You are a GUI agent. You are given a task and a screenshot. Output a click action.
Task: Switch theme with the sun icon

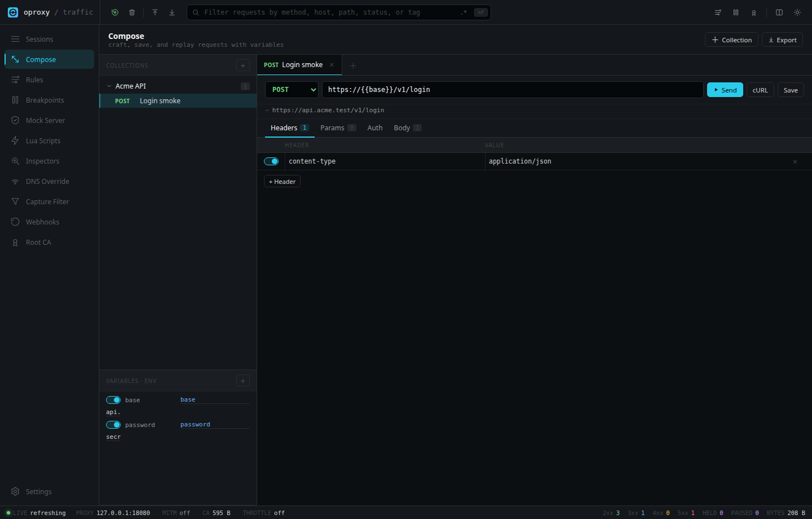pyautogui.click(x=797, y=12)
